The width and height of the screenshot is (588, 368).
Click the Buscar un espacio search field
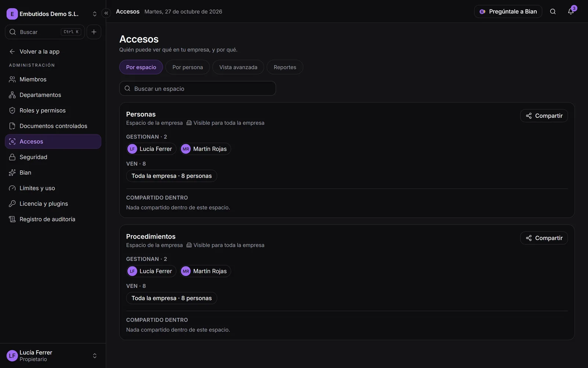[x=198, y=89]
